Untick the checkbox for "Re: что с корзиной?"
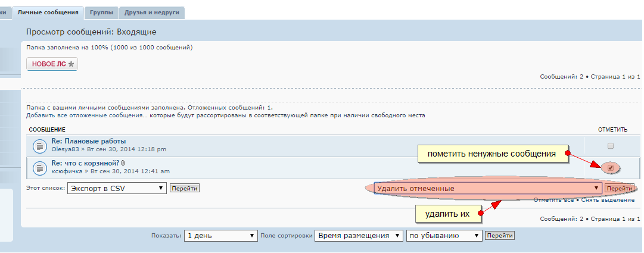This screenshot has height=253, width=644. pyautogui.click(x=610, y=168)
